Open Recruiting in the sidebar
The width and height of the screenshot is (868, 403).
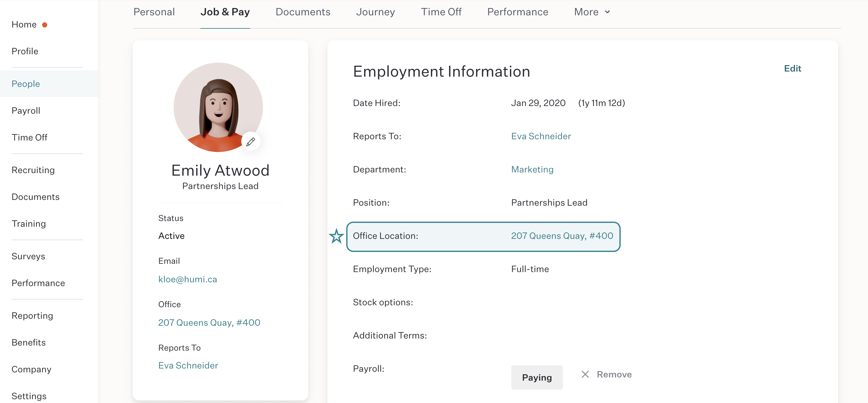coord(33,170)
